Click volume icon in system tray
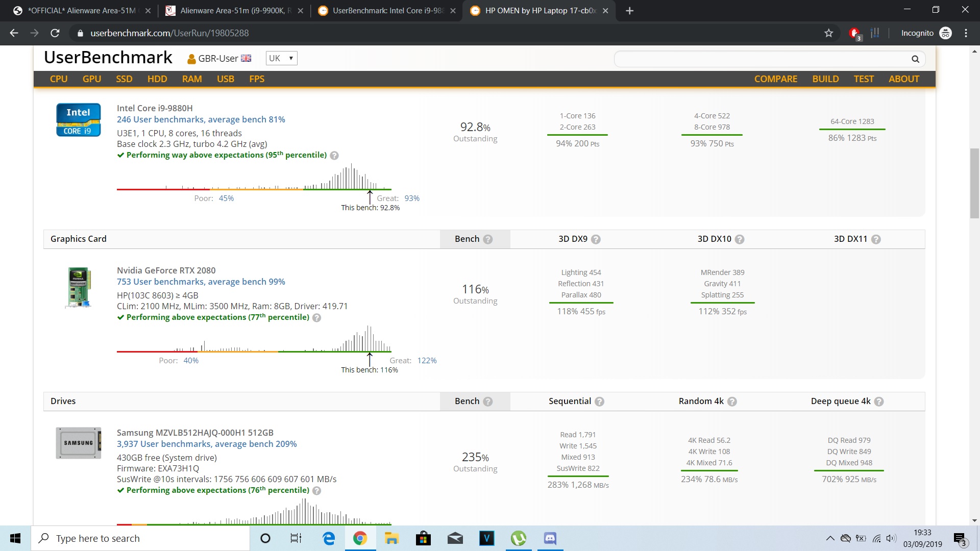Screen dimensions: 980x551 tap(891, 538)
